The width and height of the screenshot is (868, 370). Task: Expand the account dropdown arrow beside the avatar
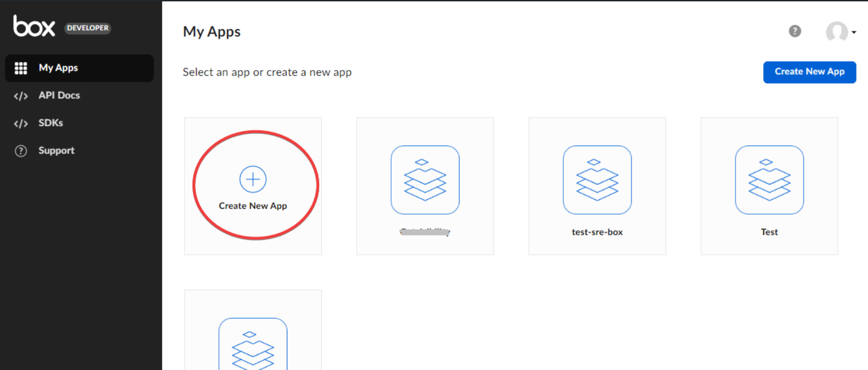click(854, 32)
